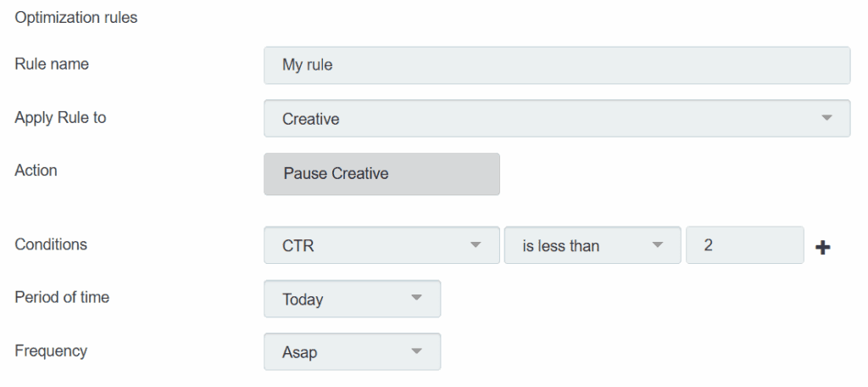The image size is (868, 387).
Task: Click the Rule name field containing My rule
Action: click(x=556, y=65)
